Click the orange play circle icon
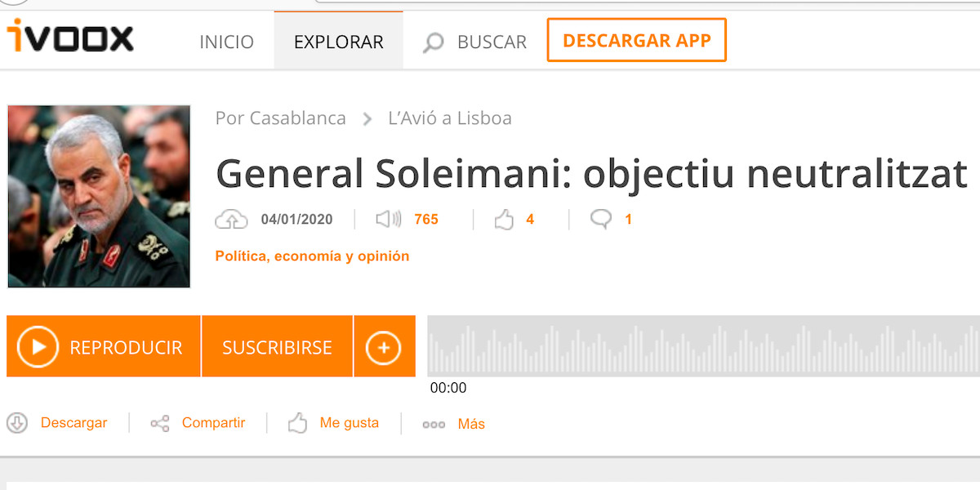This screenshot has width=980, height=490. pos(38,347)
